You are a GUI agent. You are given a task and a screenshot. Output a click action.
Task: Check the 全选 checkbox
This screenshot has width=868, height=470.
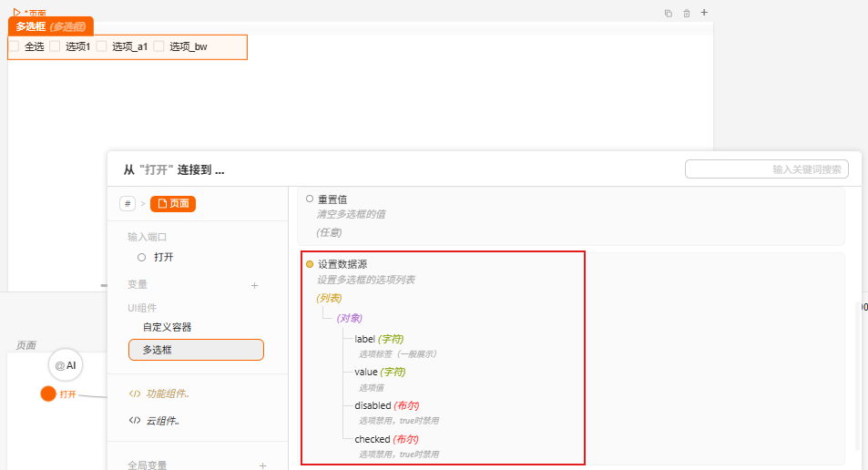(x=14, y=46)
